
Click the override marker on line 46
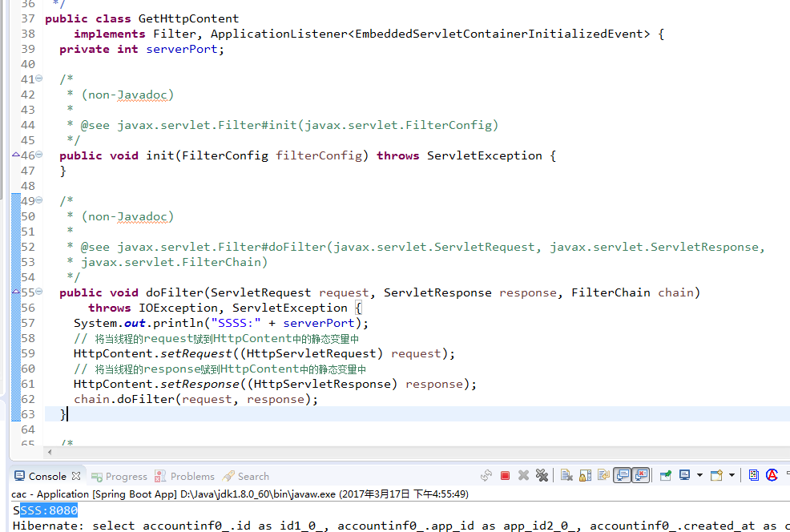(x=15, y=155)
